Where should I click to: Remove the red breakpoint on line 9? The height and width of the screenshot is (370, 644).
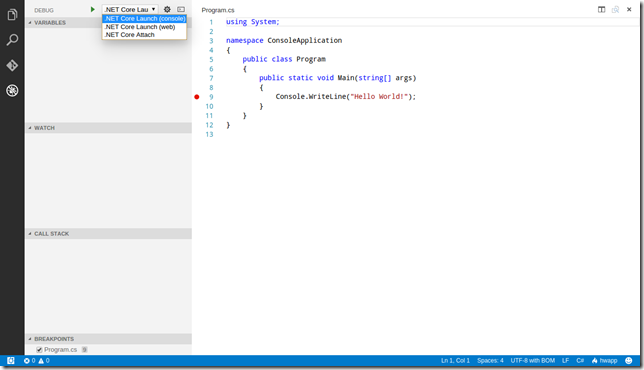pyautogui.click(x=197, y=97)
